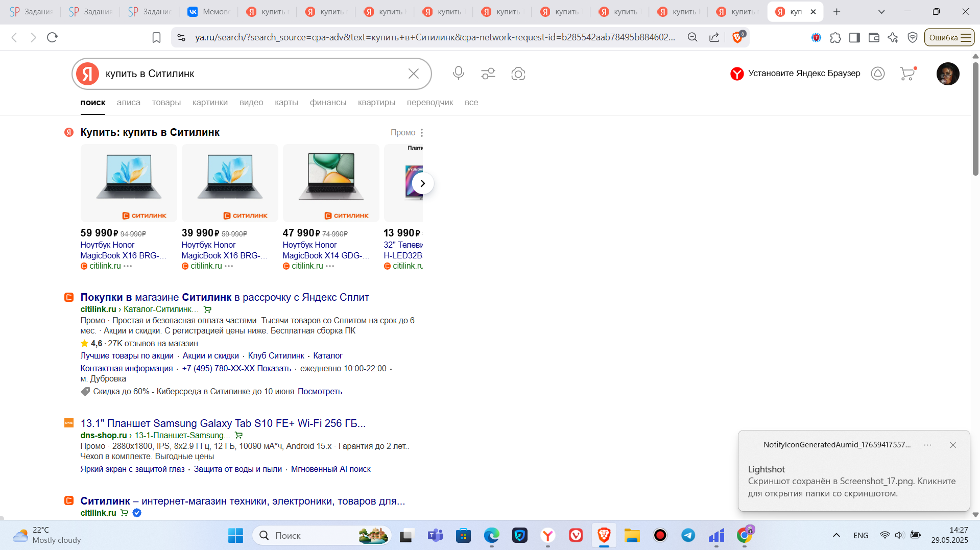Open notification options three dots

click(928, 445)
